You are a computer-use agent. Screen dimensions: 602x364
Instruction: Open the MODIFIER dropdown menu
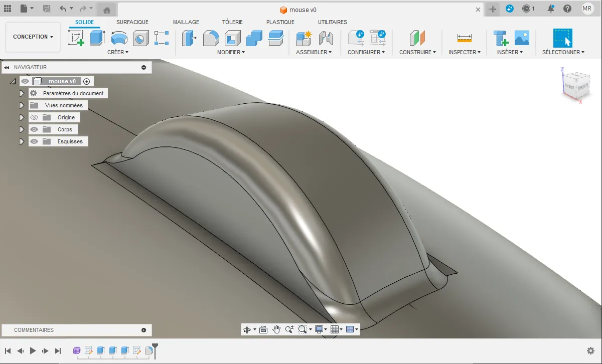231,52
